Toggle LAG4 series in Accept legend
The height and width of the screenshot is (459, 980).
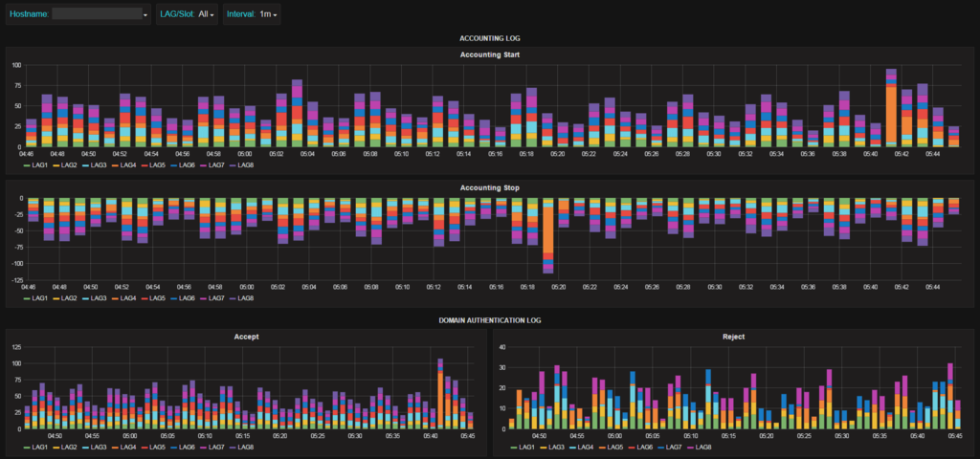(123, 448)
